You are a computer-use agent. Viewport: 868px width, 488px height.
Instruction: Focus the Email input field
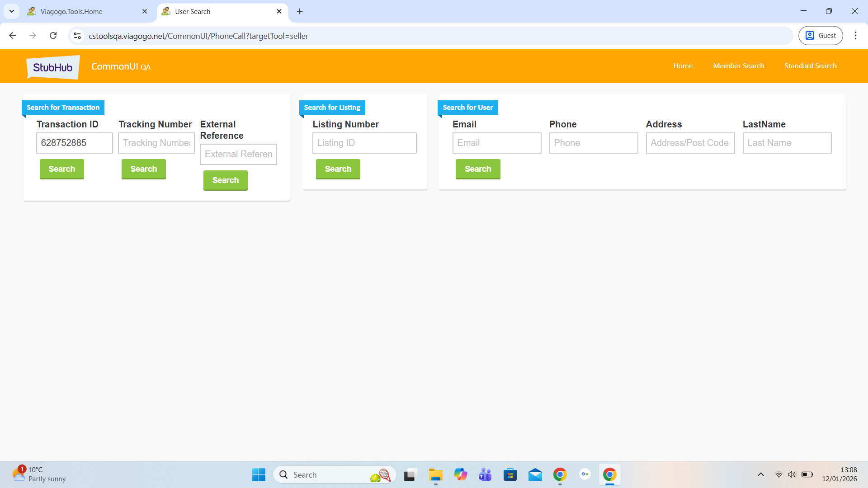click(497, 143)
